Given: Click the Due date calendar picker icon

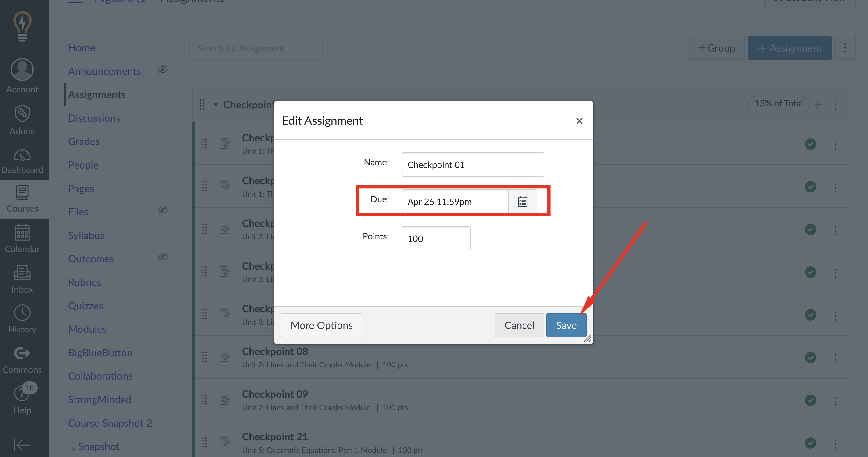Looking at the screenshot, I should pos(522,201).
